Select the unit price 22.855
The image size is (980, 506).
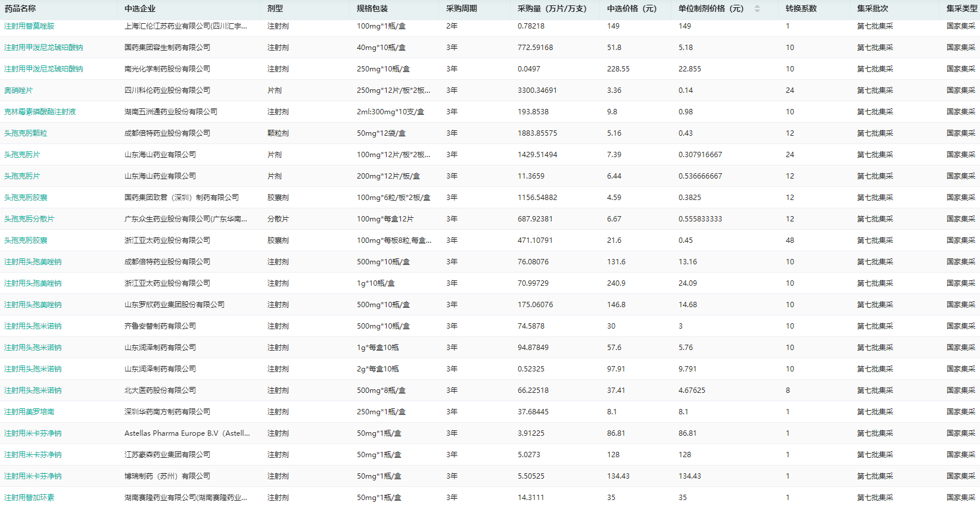(690, 69)
